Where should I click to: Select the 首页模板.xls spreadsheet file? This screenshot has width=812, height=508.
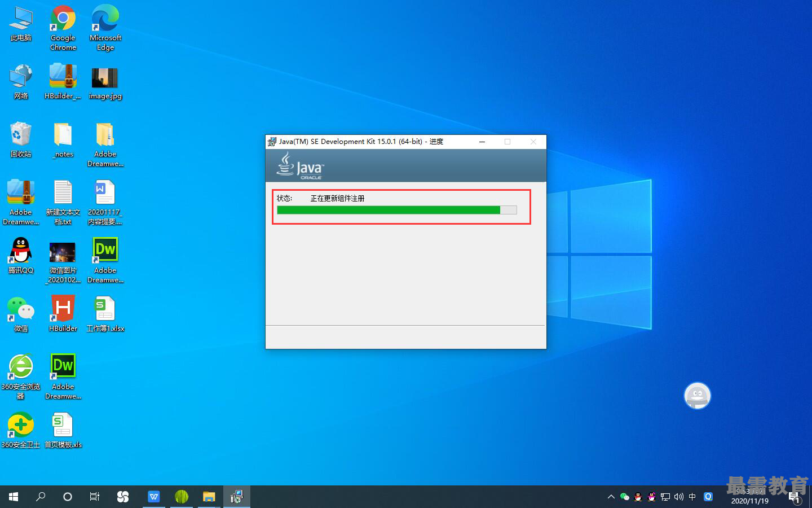63,431
